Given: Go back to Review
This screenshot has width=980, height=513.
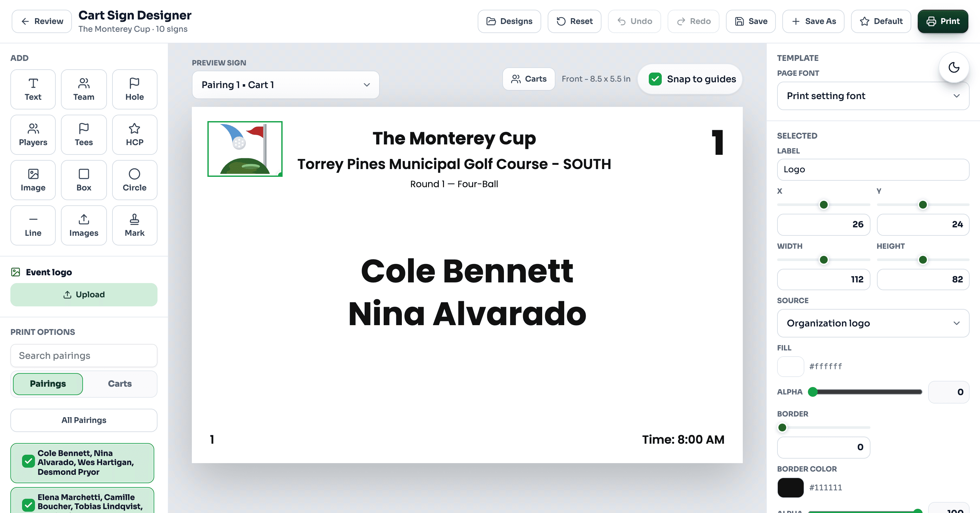Looking at the screenshot, I should tap(42, 21).
